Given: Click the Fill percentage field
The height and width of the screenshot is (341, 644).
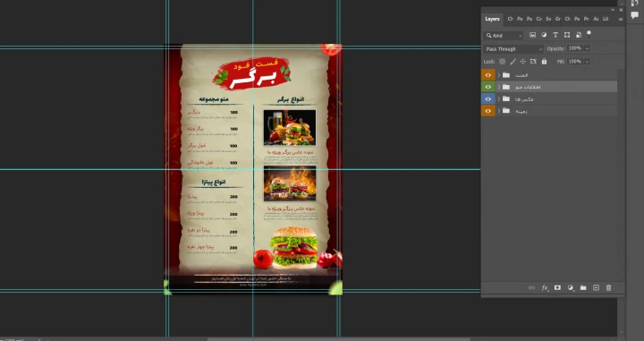Looking at the screenshot, I should tap(575, 62).
